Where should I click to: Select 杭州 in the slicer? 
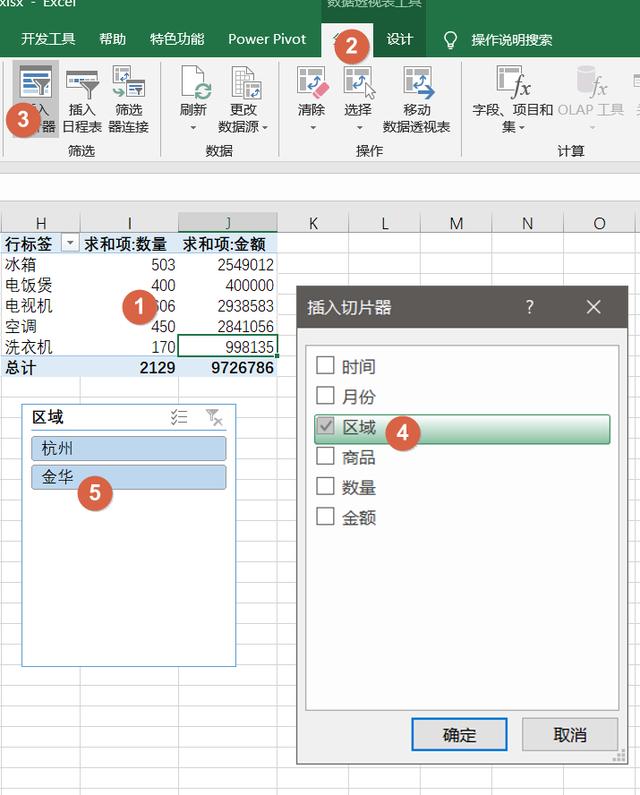tap(129, 448)
